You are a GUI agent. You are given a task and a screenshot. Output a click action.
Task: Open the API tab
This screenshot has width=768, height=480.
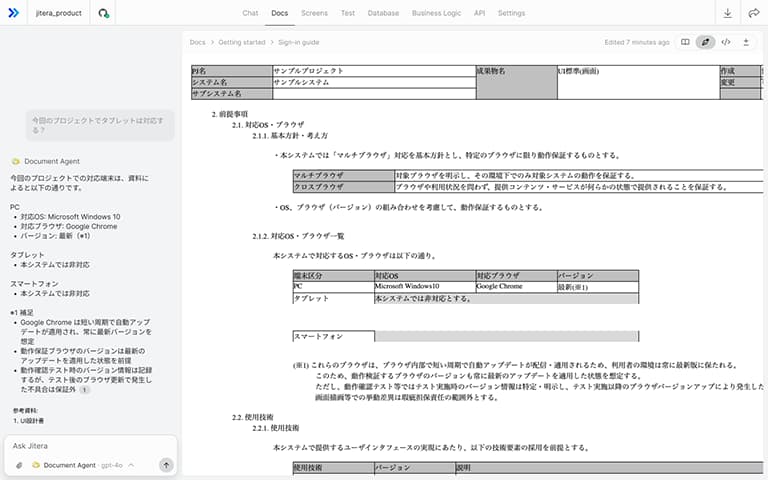(x=480, y=13)
